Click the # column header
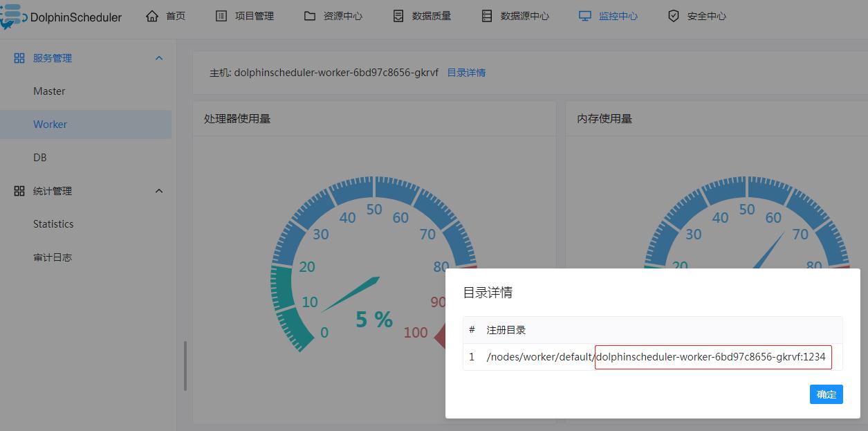Image resolution: width=868 pixels, height=431 pixels. click(x=472, y=330)
